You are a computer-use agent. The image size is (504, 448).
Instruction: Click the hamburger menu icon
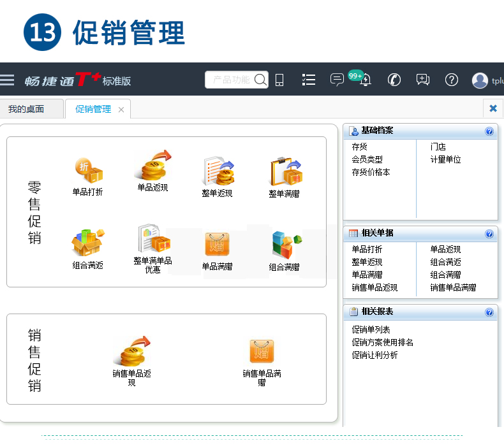[x=7, y=80]
